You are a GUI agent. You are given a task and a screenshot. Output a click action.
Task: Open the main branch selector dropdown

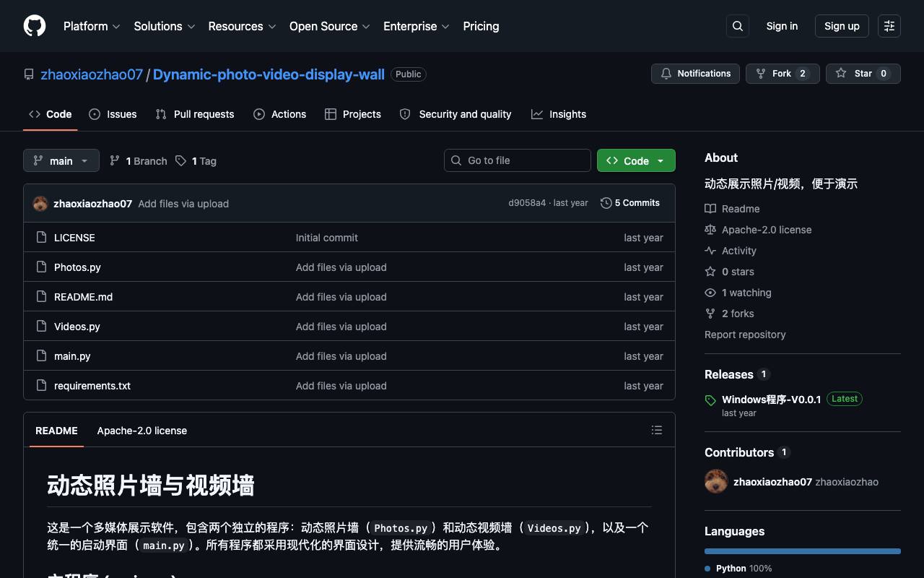(61, 160)
